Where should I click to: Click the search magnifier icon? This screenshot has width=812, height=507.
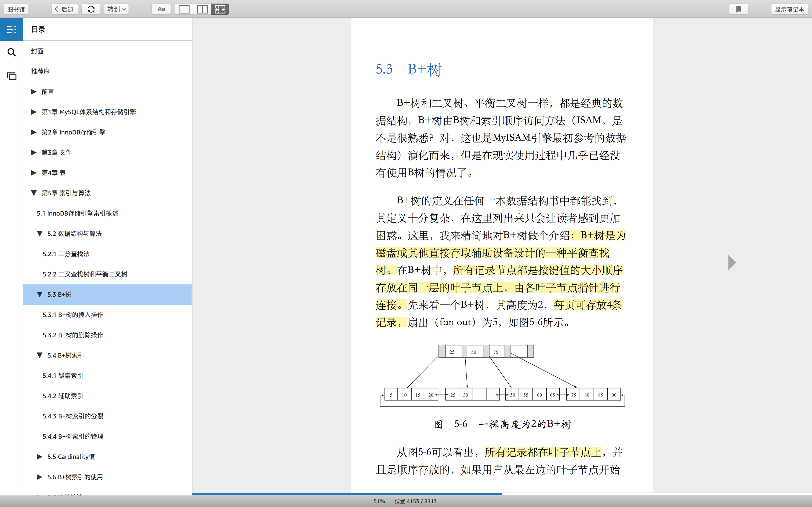[x=11, y=52]
